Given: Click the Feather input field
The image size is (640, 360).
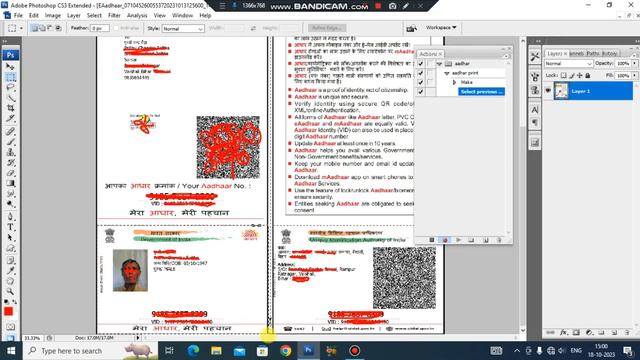Looking at the screenshot, I should (100, 29).
